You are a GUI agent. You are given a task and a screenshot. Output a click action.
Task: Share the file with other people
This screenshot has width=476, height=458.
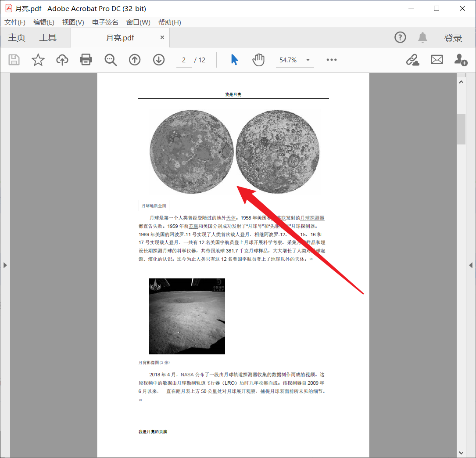coord(461,60)
